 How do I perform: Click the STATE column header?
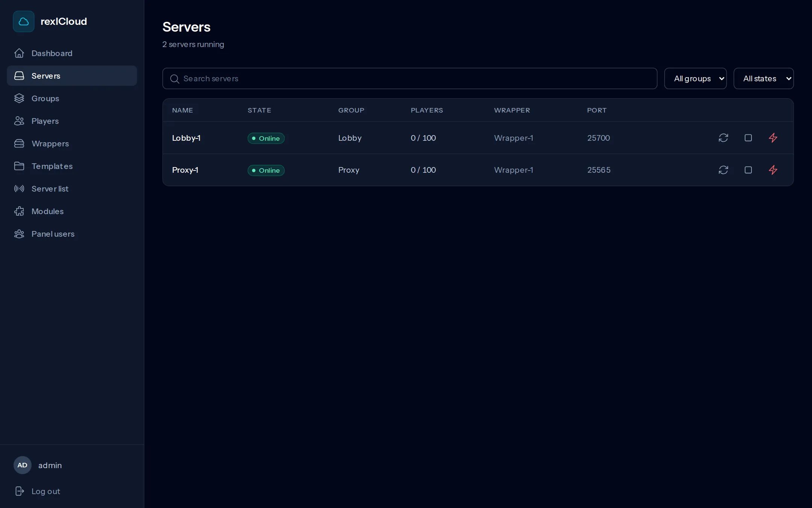pos(259,110)
